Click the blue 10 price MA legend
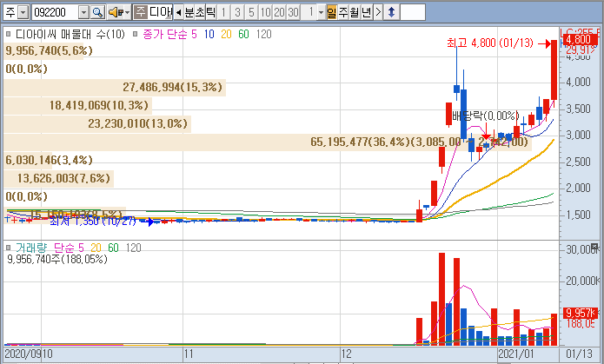This screenshot has height=364, width=604. click(x=209, y=34)
